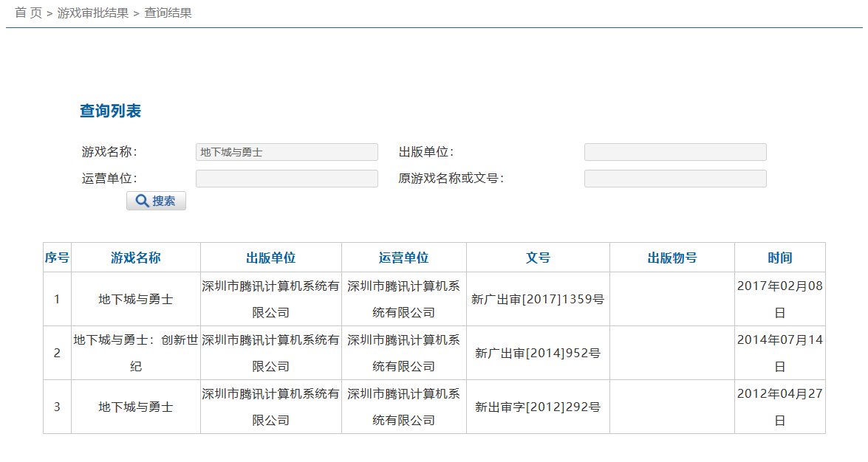
Task: Focus the 出版单位 input field
Action: (x=675, y=152)
